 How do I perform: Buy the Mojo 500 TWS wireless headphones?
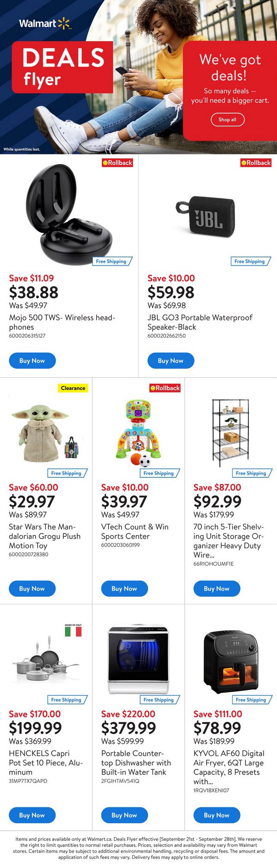32,361
